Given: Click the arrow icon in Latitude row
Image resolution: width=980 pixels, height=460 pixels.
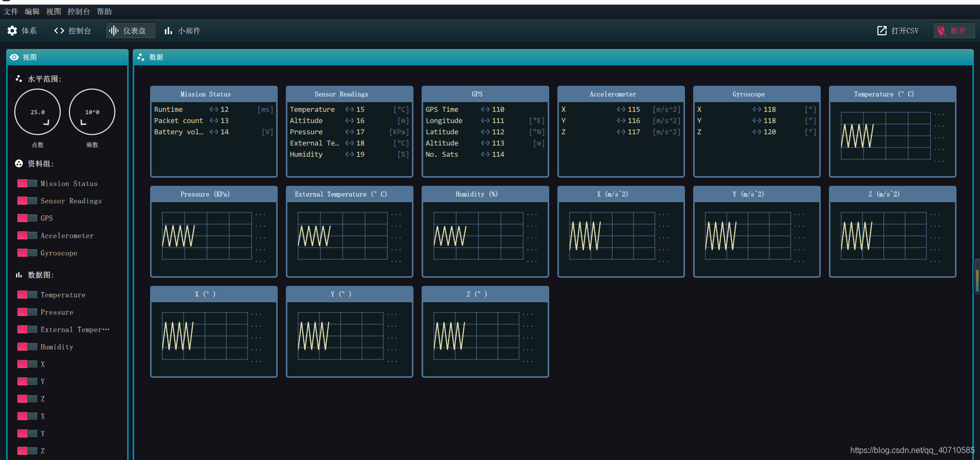Looking at the screenshot, I should pos(485,132).
